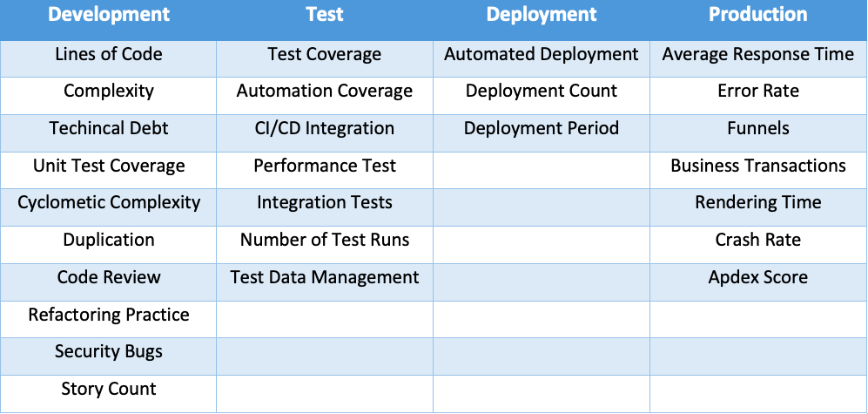Select the Story Count cell
The height and width of the screenshot is (414, 868).
click(109, 389)
